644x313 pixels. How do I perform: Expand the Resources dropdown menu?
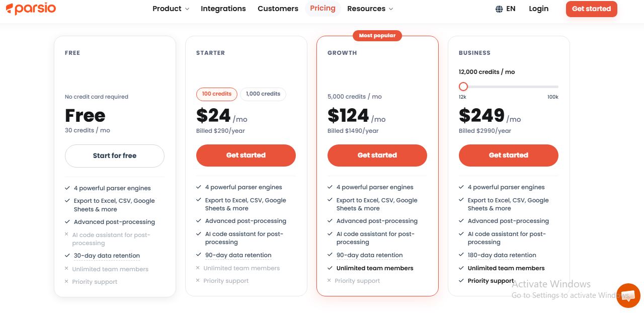370,9
